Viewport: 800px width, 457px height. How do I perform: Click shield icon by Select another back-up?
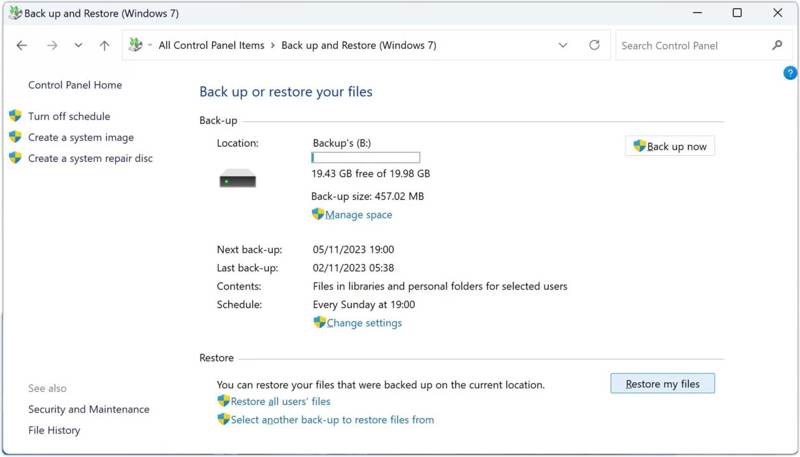[x=223, y=419]
